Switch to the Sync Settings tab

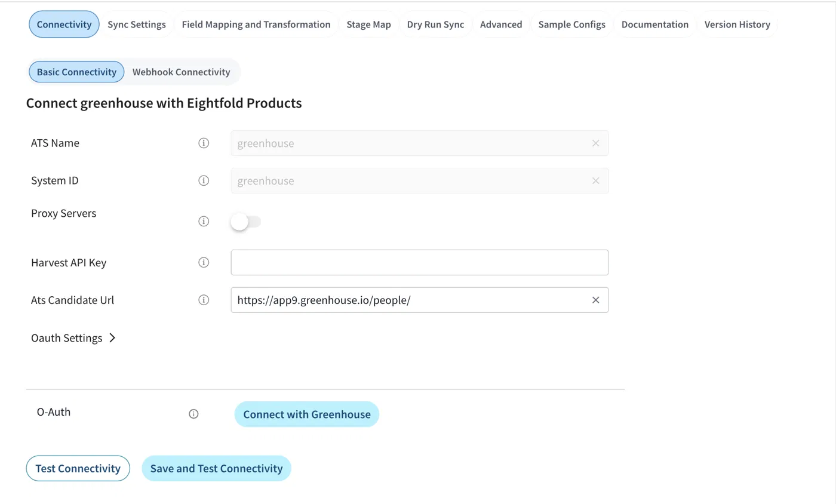(137, 24)
